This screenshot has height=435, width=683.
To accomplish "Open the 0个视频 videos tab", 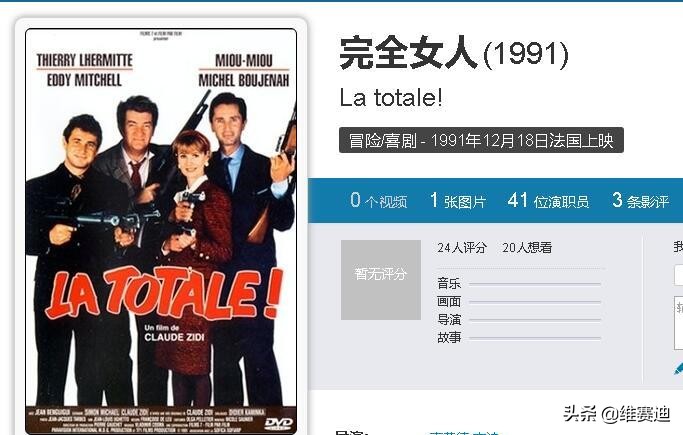I will click(379, 201).
